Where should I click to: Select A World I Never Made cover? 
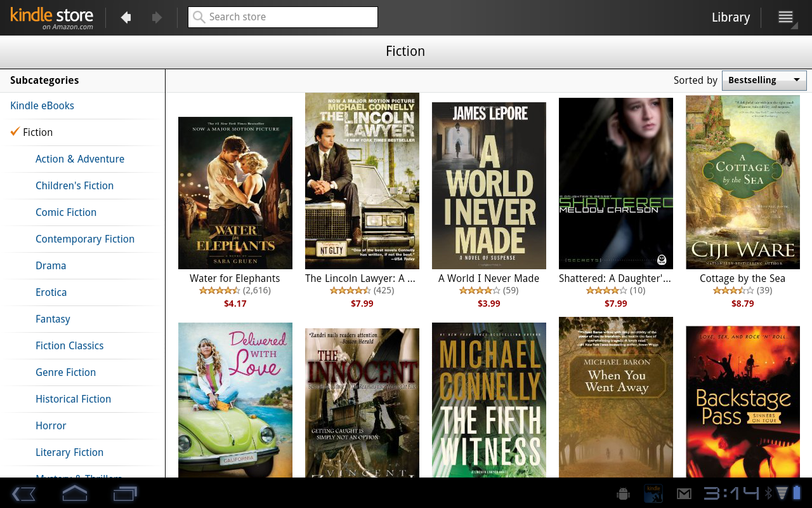[x=488, y=185]
